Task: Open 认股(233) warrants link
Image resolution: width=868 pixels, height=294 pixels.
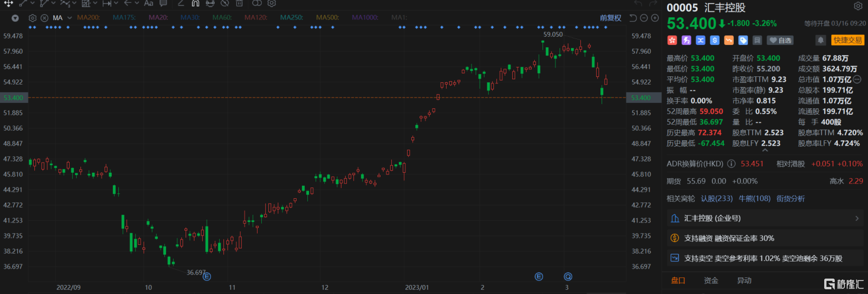Action: (717, 199)
